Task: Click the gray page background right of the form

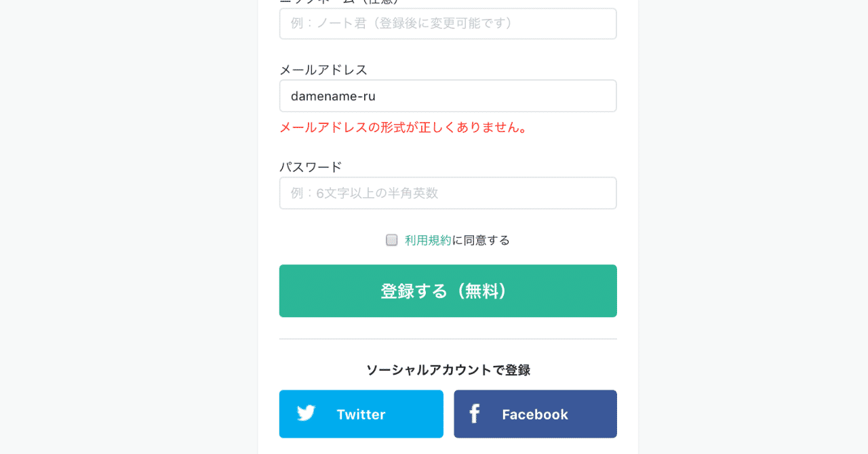Action: pos(753,227)
